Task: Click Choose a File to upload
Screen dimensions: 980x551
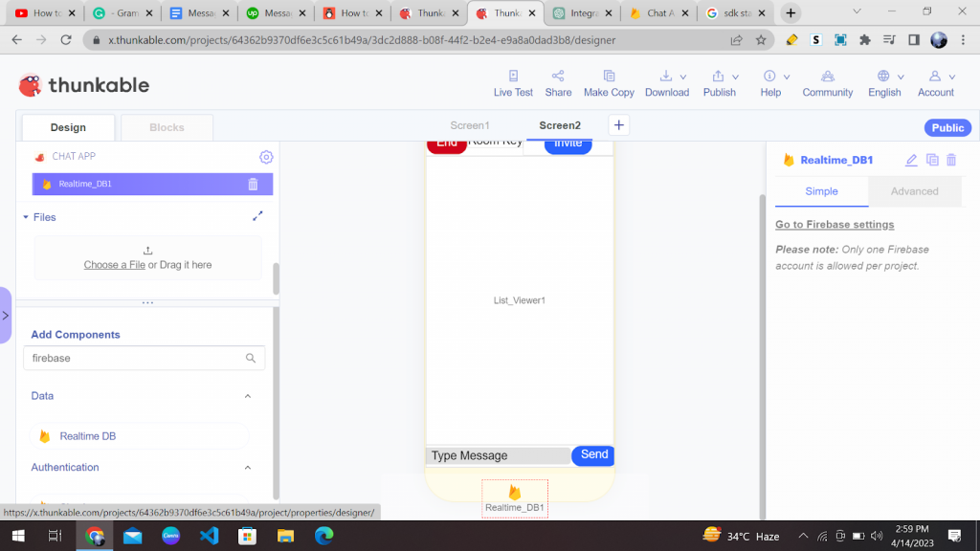Action: [x=114, y=265]
